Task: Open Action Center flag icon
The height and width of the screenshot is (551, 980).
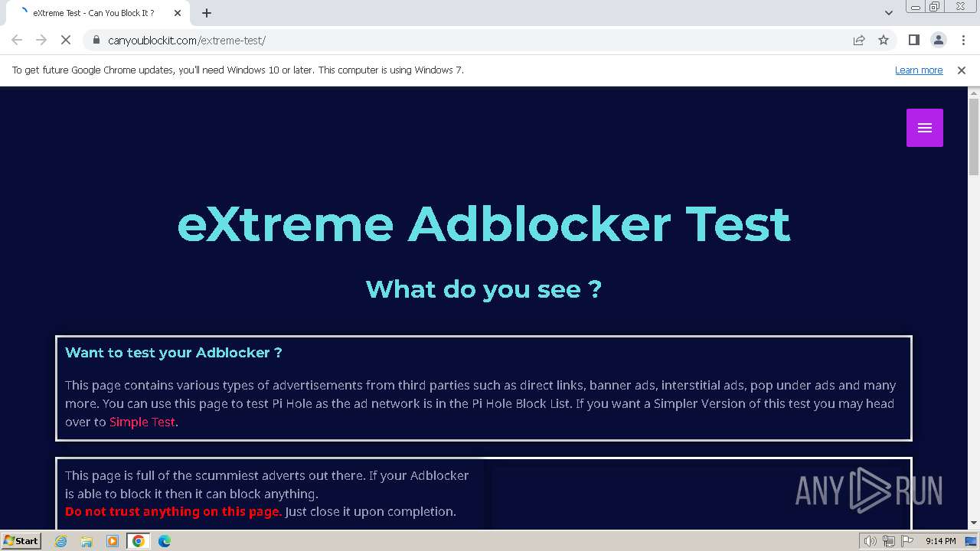Action: [x=907, y=541]
